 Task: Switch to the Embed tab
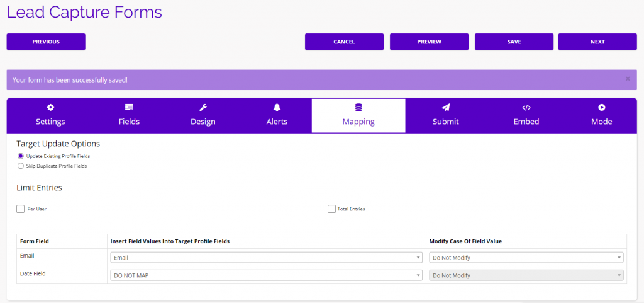pos(526,115)
